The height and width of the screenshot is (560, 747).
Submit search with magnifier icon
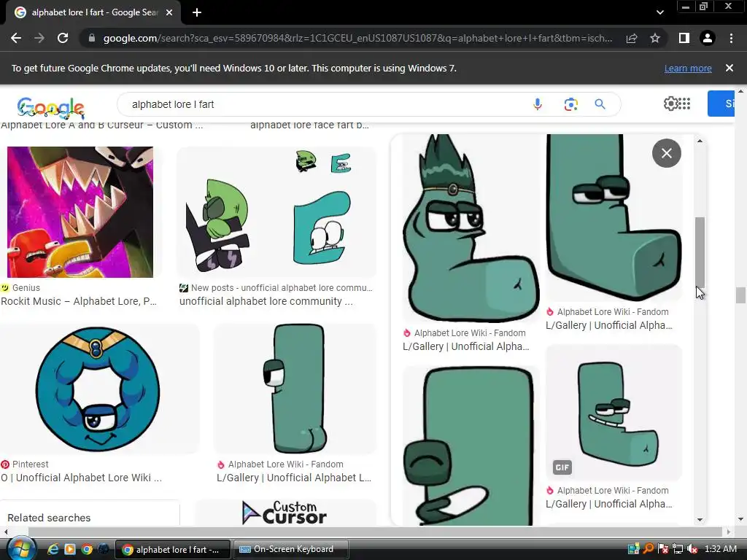click(600, 104)
